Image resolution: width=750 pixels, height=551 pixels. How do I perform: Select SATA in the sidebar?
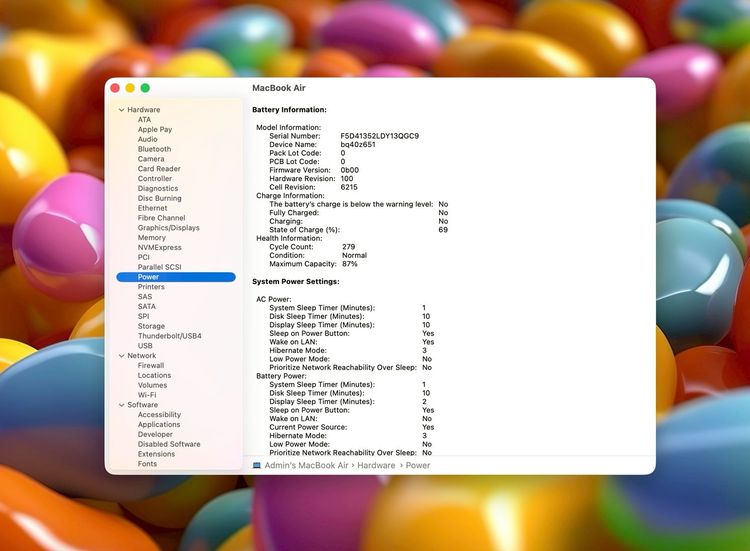point(147,306)
